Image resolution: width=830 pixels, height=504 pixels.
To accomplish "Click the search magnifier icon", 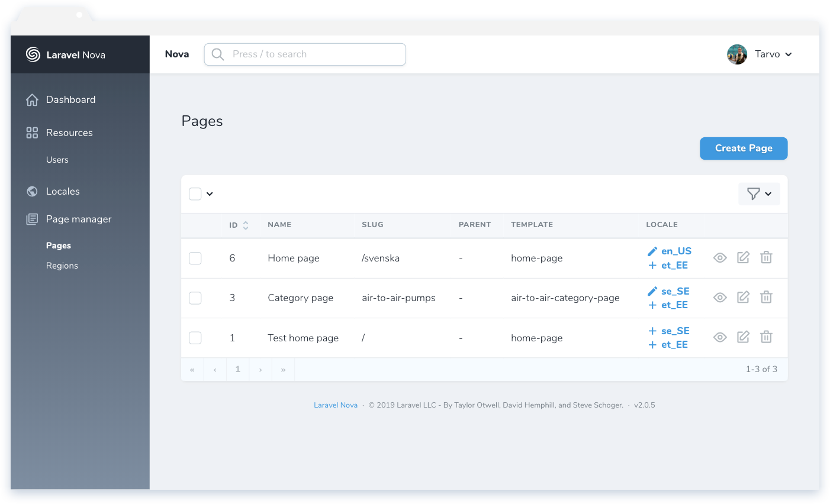I will point(218,54).
